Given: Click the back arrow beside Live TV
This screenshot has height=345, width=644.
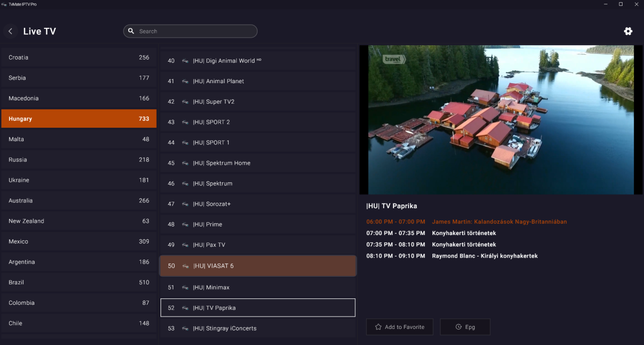Looking at the screenshot, I should click(10, 32).
